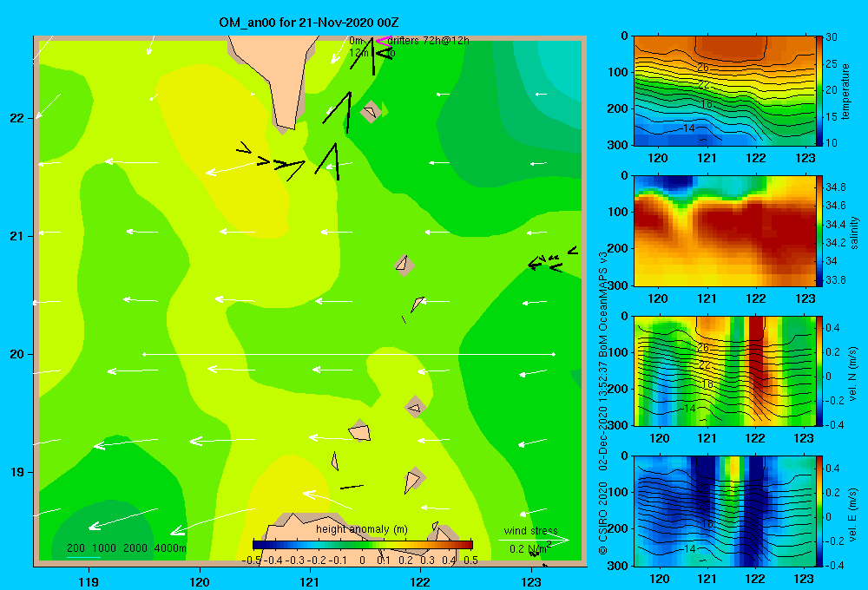Click the '14' contour label in the temperature panel

pyautogui.click(x=689, y=128)
